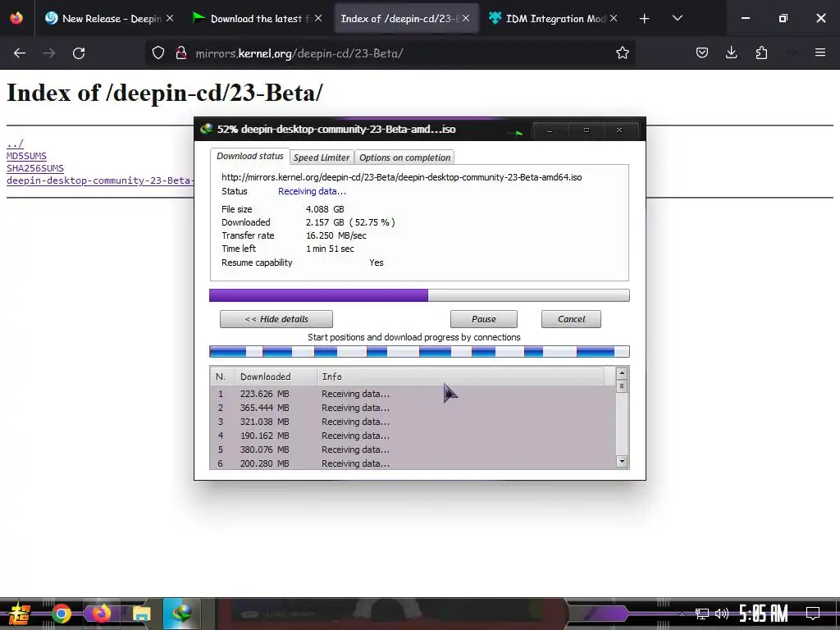Click Firefox icon on the taskbar

point(101,614)
